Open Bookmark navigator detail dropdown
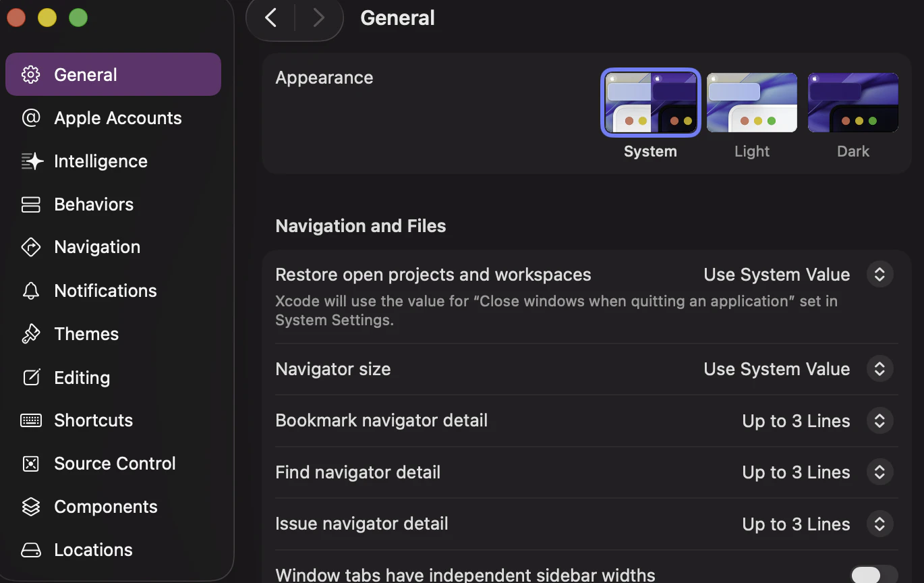Screen dimensions: 924x583 (x=879, y=420)
